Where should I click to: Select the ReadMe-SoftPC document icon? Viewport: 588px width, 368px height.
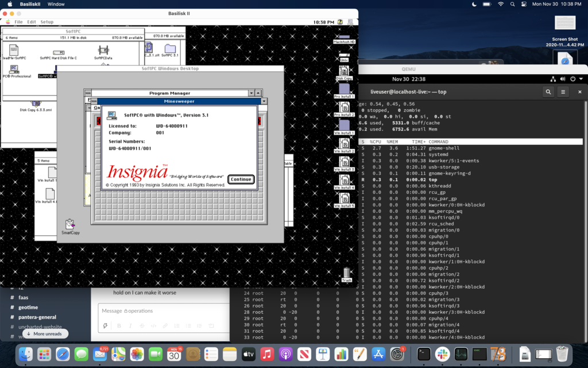pos(14,52)
